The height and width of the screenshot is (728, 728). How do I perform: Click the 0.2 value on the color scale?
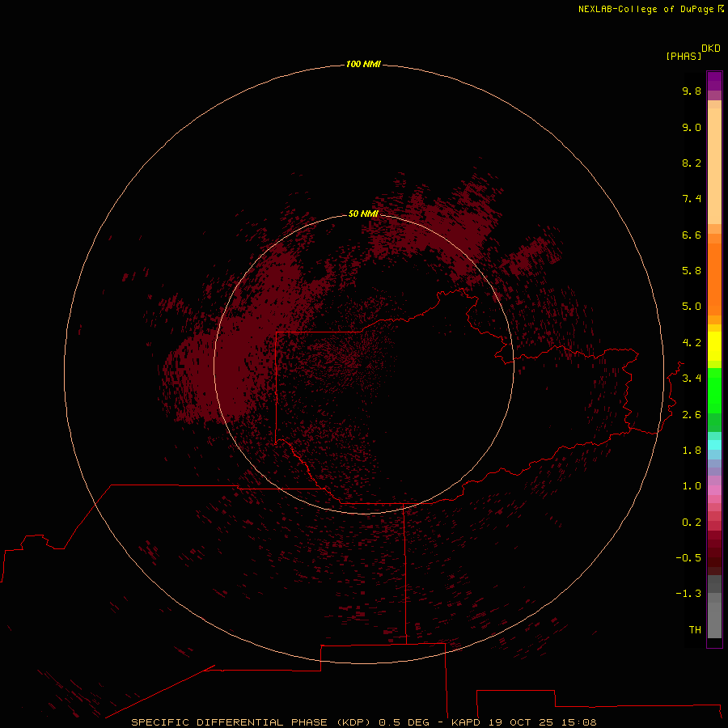[692, 523]
